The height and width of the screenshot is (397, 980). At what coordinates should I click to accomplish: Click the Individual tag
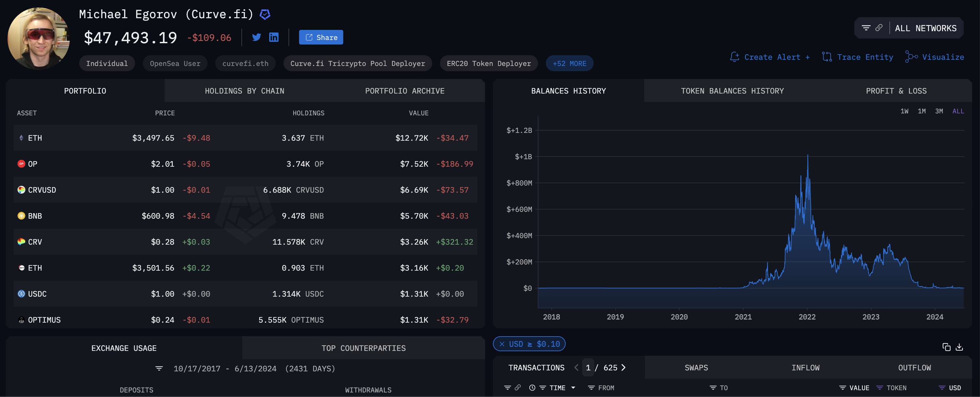click(x=107, y=63)
